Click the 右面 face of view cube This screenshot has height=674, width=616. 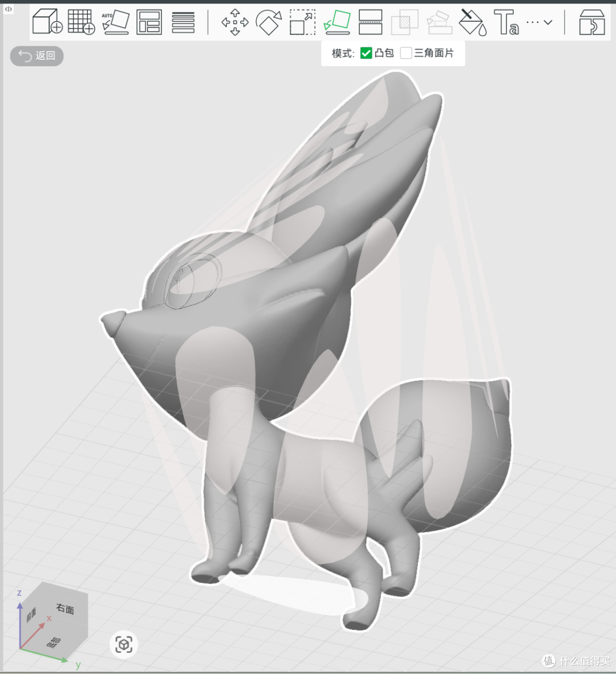coord(64,608)
